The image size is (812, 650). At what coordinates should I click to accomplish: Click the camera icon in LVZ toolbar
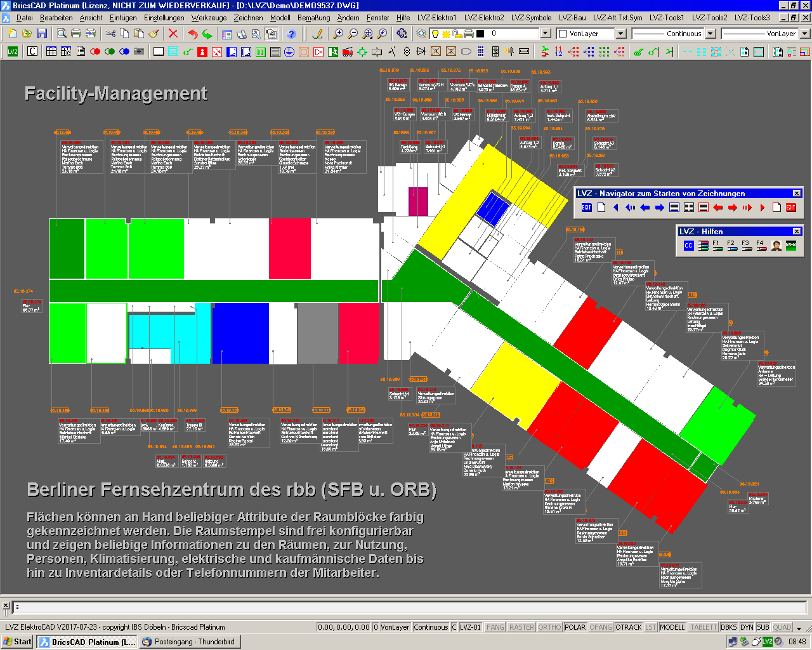coord(139,51)
